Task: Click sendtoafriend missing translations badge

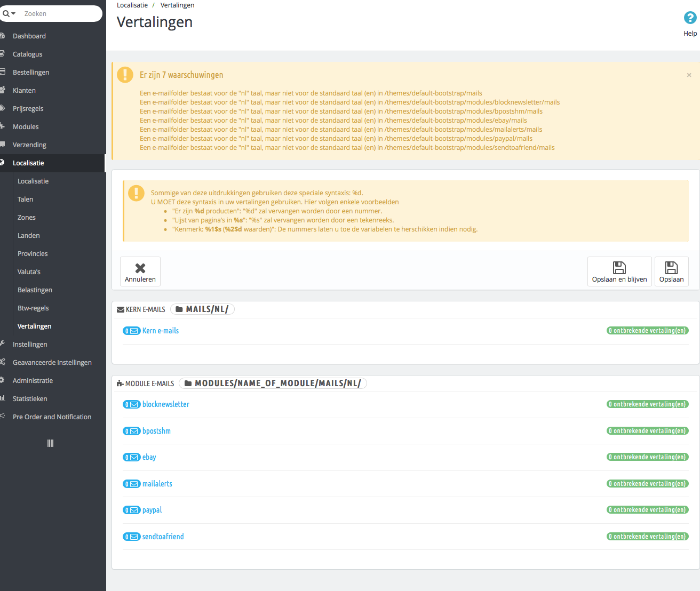Action: (x=648, y=537)
